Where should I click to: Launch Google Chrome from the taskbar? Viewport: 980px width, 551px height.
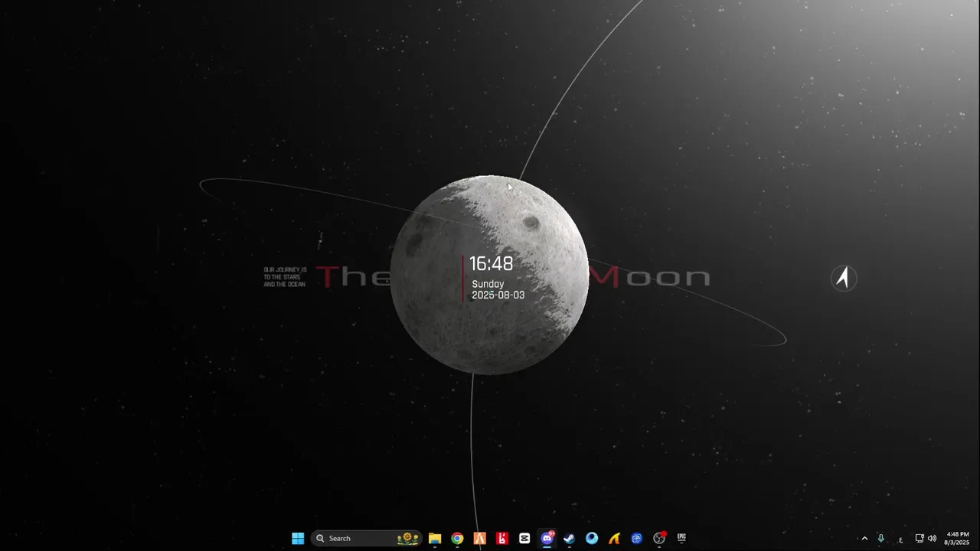(x=457, y=538)
